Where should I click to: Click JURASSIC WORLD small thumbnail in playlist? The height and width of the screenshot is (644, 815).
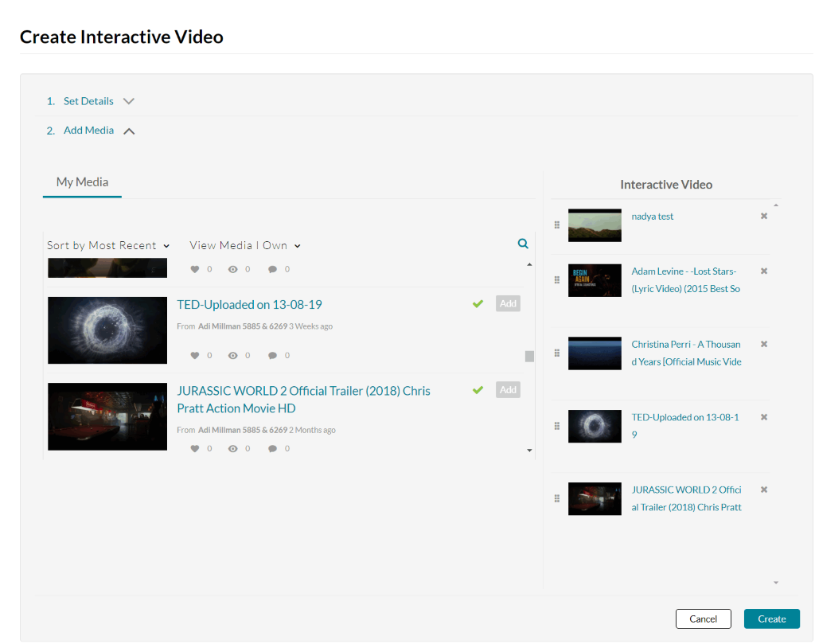click(x=595, y=498)
